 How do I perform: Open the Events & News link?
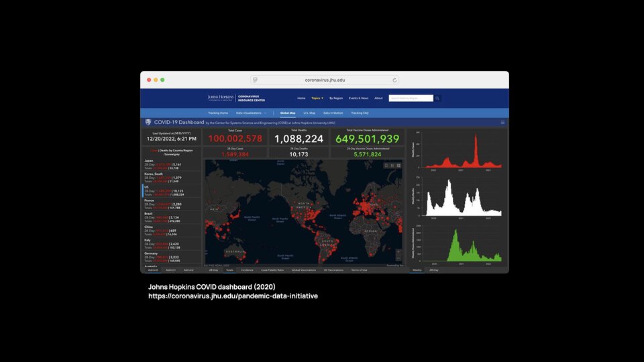(358, 99)
